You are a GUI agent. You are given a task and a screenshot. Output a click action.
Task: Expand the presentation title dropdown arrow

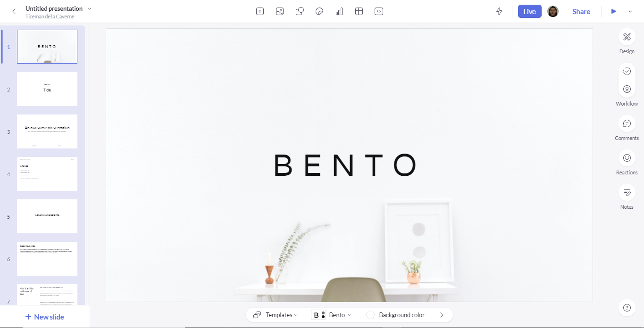[x=90, y=8]
